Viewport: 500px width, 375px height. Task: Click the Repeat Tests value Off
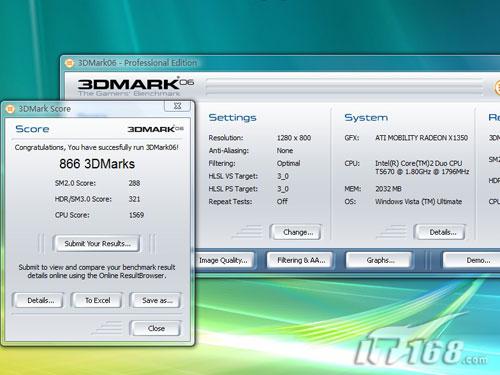[282, 201]
